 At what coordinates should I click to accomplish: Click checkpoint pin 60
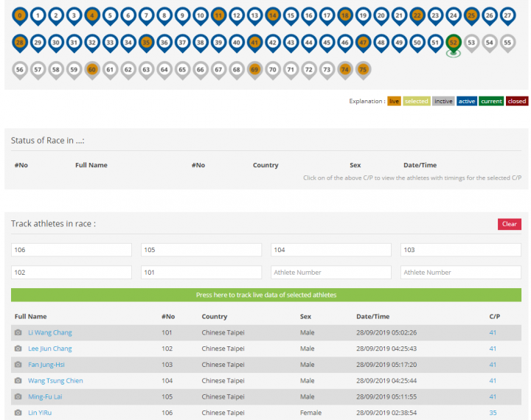pos(92,70)
